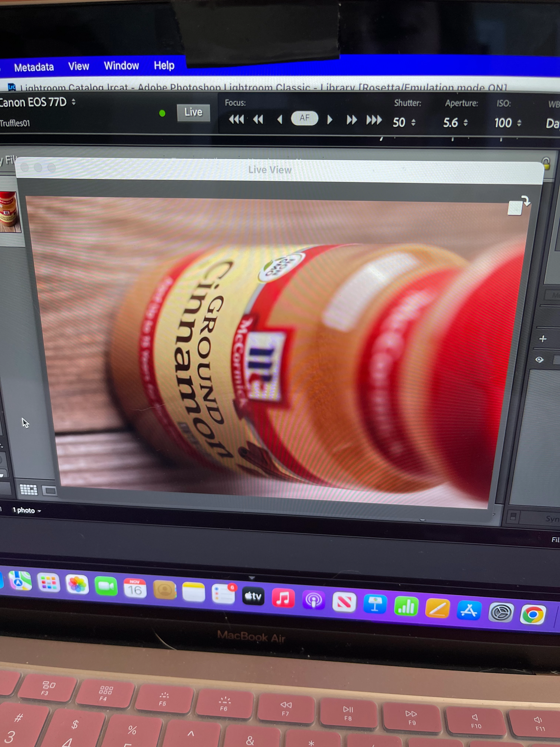
Task: Click the small forward focus arrow
Action: pyautogui.click(x=330, y=119)
